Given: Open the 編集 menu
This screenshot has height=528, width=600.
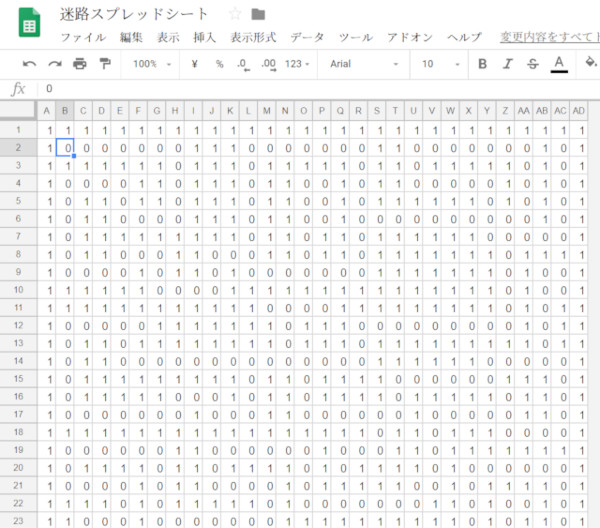Looking at the screenshot, I should coord(131,37).
